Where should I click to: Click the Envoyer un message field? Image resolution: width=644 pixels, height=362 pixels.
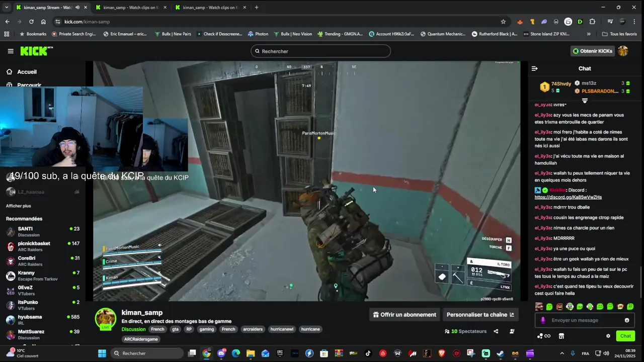[585, 320]
